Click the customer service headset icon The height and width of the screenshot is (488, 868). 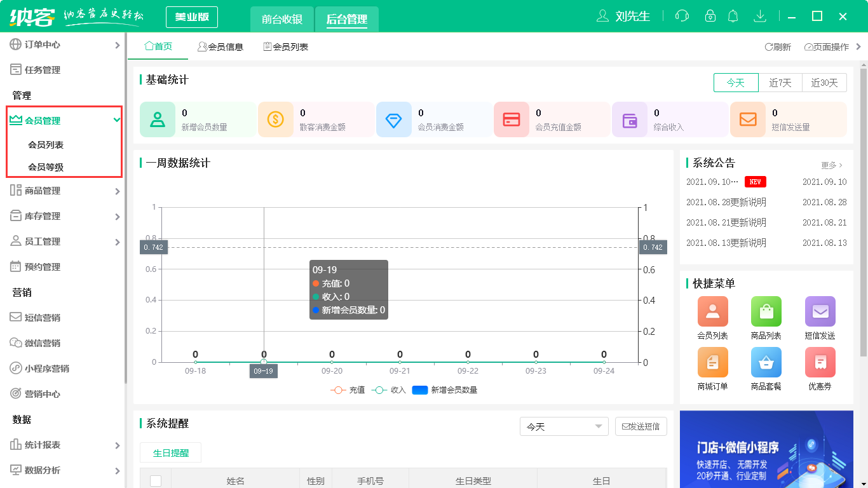tap(682, 17)
